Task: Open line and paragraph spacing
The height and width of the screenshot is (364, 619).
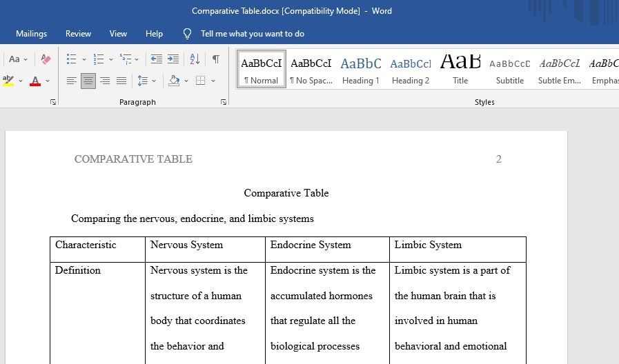Action: [x=143, y=81]
